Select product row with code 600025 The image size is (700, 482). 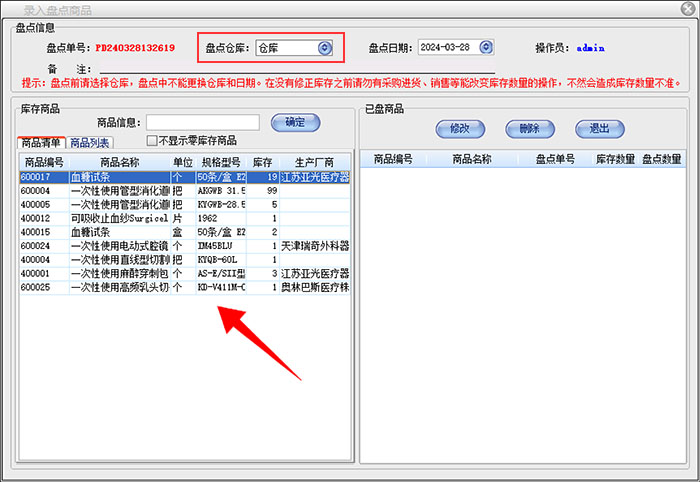100,288
